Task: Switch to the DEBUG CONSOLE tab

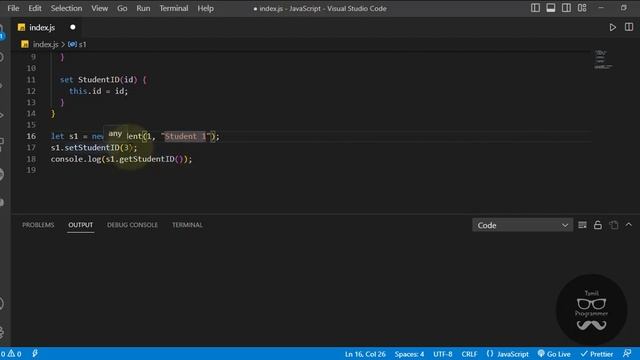Action: (x=132, y=225)
